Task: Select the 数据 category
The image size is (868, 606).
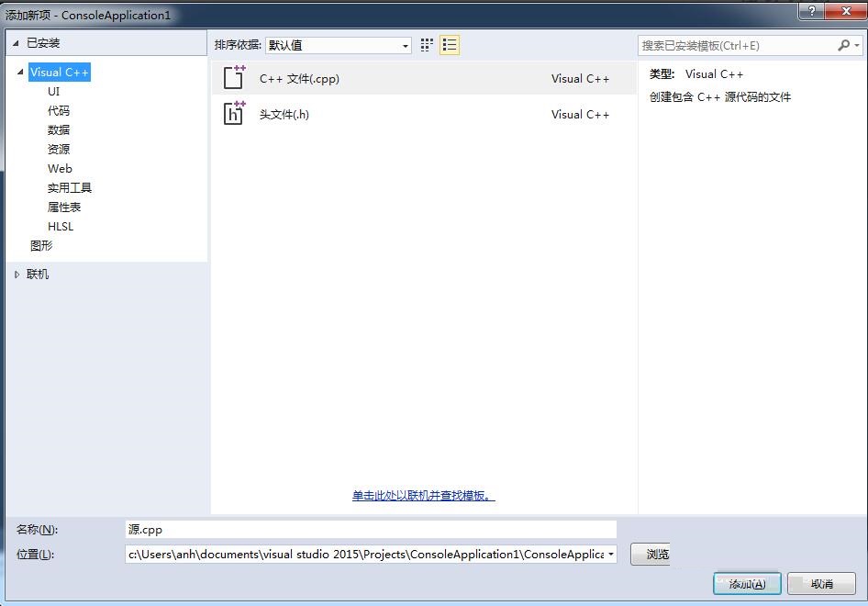Action: pos(59,129)
